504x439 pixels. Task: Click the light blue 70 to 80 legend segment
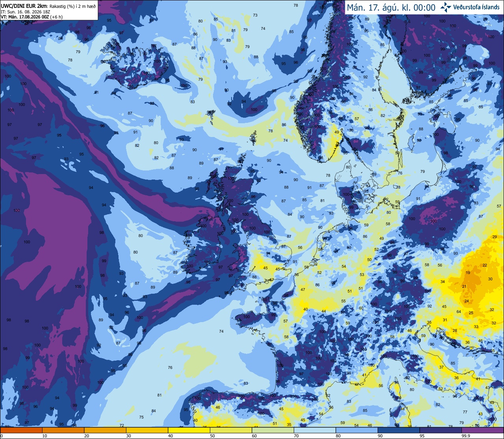[315, 430]
